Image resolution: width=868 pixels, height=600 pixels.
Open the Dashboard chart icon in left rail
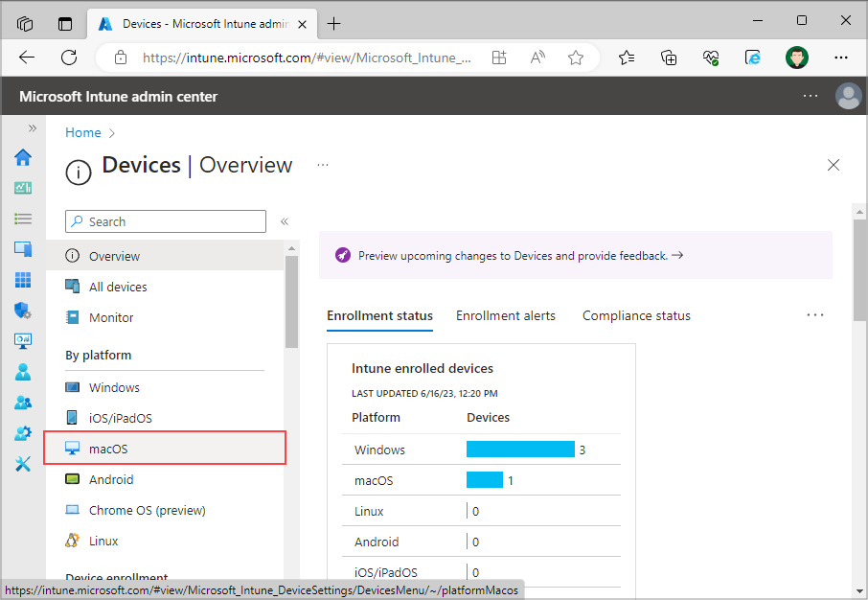(x=23, y=188)
